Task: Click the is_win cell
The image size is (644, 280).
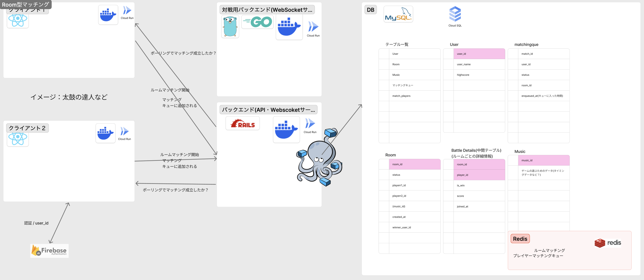Action: (x=479, y=185)
